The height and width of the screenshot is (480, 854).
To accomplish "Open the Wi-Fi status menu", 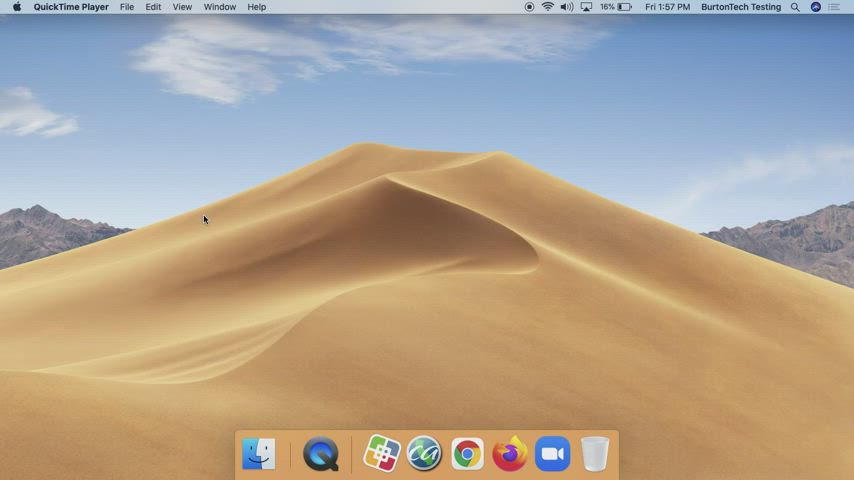I will (x=548, y=7).
